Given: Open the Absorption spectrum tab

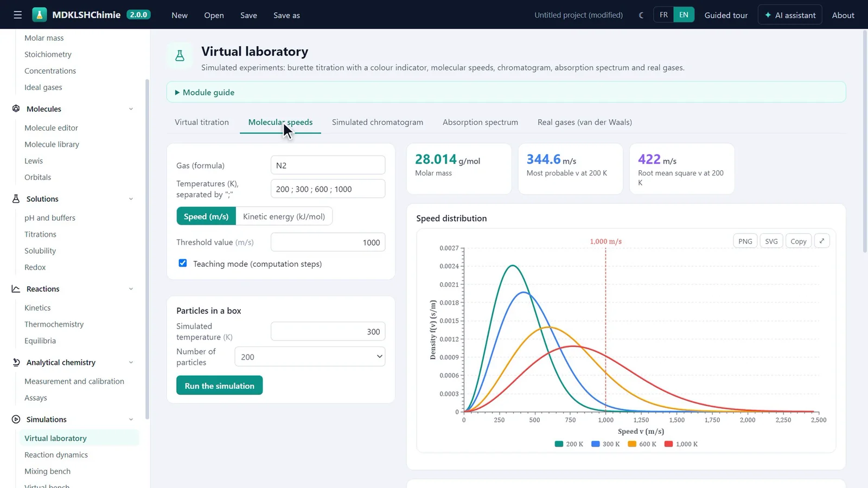Looking at the screenshot, I should point(480,122).
